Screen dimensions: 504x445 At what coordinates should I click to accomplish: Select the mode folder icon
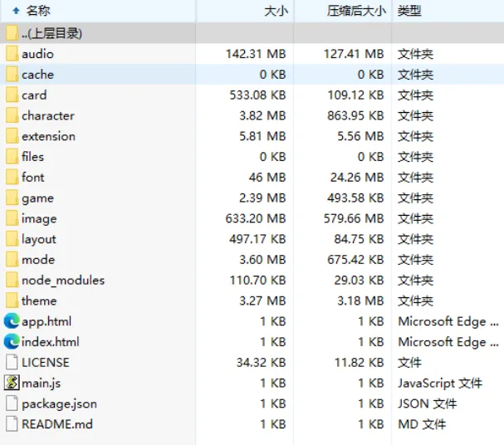tap(12, 259)
